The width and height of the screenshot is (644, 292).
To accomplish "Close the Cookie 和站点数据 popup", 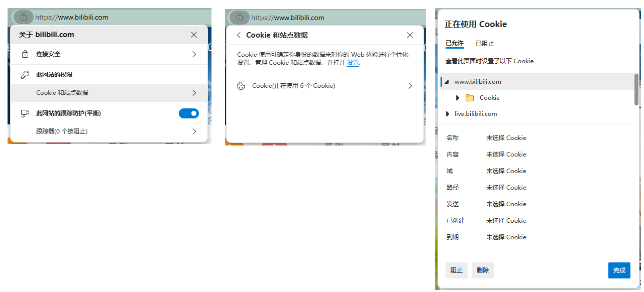I will click(410, 35).
